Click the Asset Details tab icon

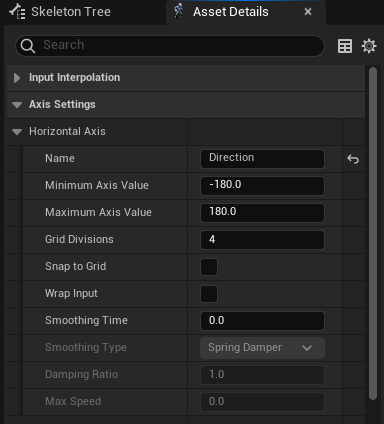(179, 11)
